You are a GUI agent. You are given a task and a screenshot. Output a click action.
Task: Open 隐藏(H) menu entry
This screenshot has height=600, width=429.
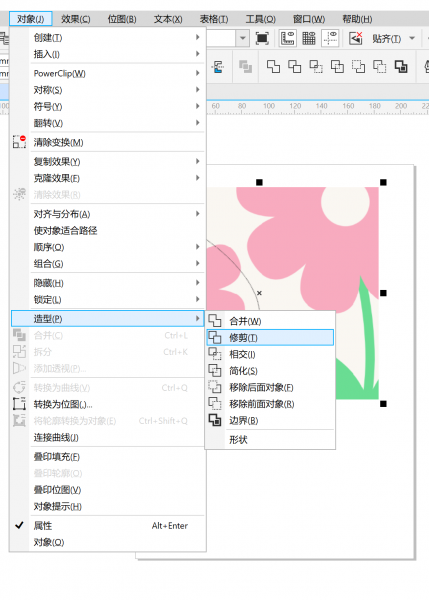coord(108,283)
